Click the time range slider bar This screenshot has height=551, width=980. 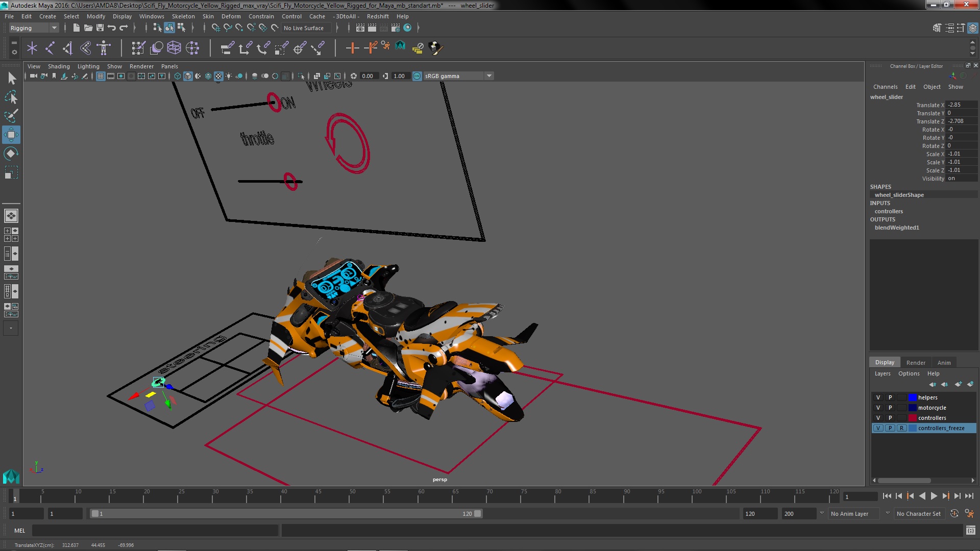pos(286,514)
